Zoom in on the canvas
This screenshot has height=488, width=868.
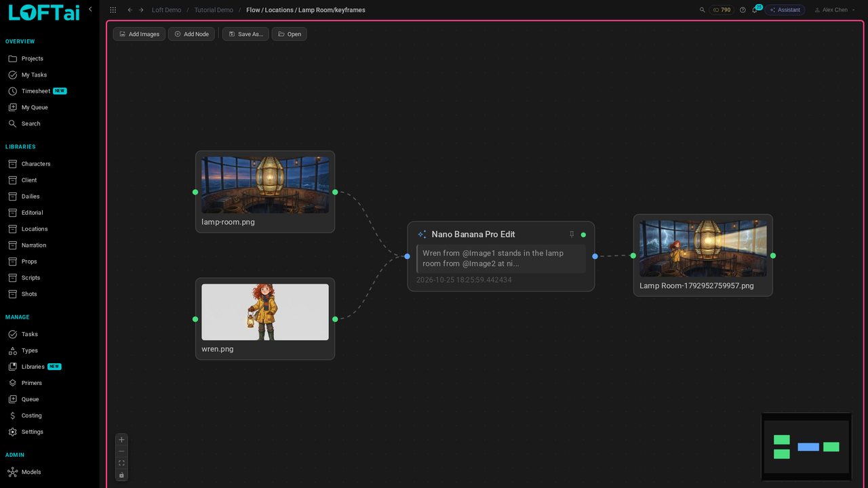[121, 440]
